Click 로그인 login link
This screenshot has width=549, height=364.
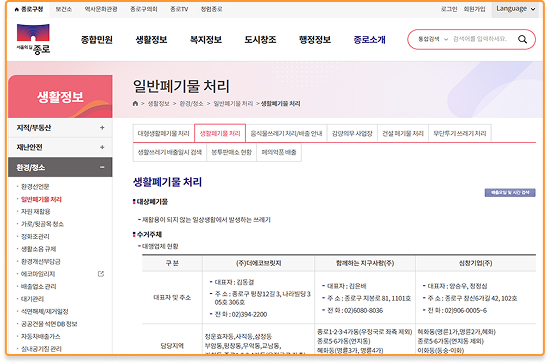point(449,9)
